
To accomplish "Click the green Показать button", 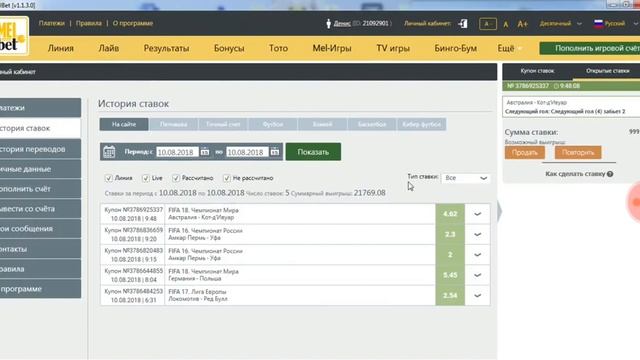I will click(x=313, y=152).
